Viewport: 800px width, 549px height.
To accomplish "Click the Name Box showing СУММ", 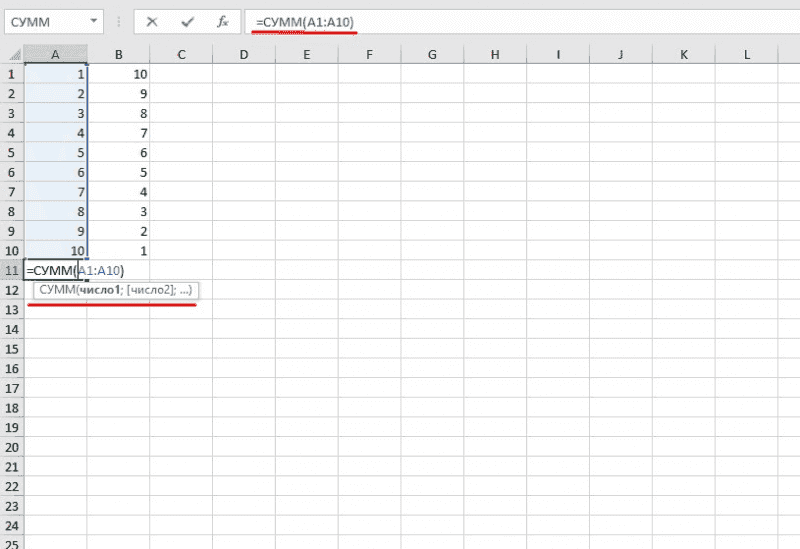I will coord(45,22).
